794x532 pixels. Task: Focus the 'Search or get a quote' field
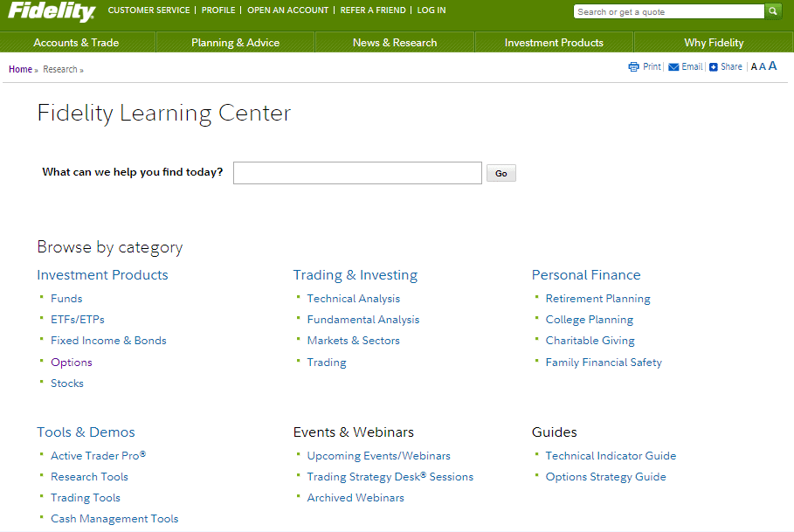pos(668,11)
